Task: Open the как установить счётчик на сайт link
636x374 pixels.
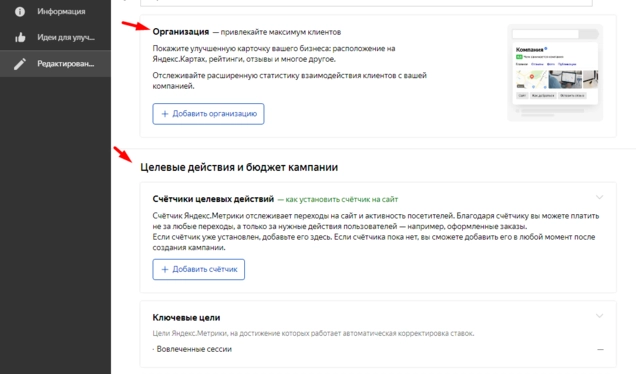Action: pos(342,200)
